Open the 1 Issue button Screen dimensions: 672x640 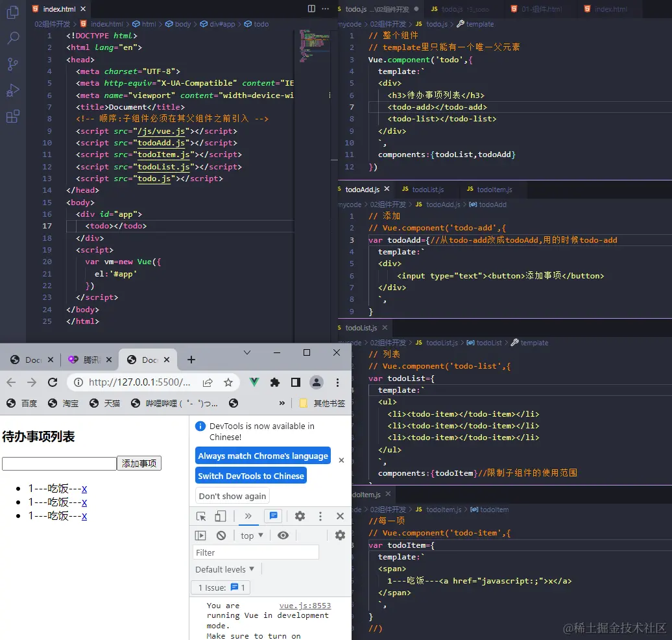[221, 587]
